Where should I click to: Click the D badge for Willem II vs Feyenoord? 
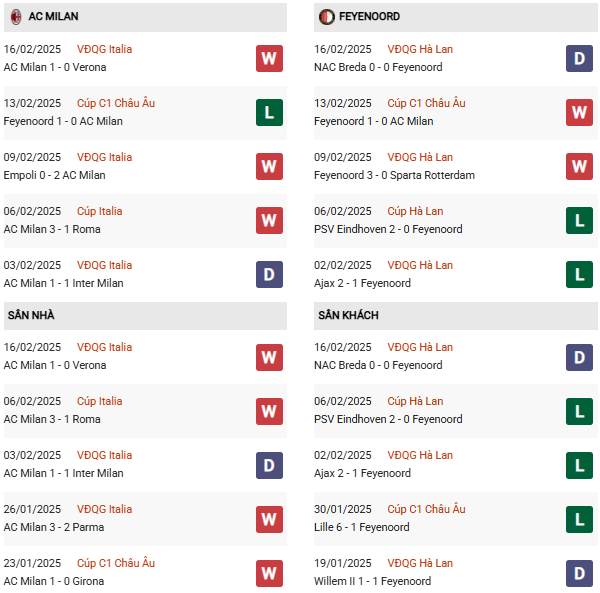579,572
